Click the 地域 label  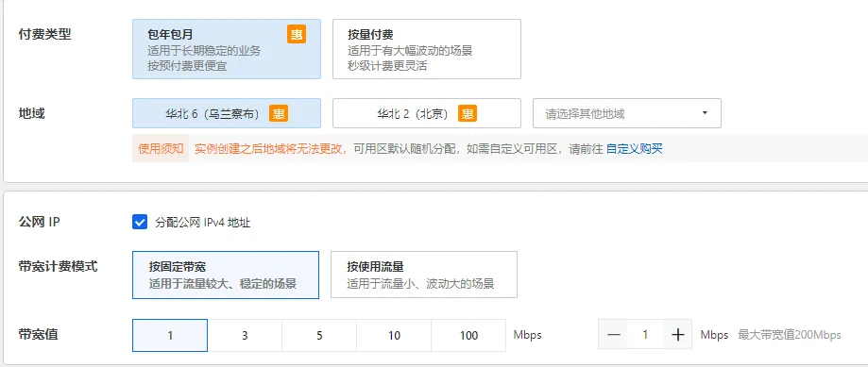coord(31,113)
